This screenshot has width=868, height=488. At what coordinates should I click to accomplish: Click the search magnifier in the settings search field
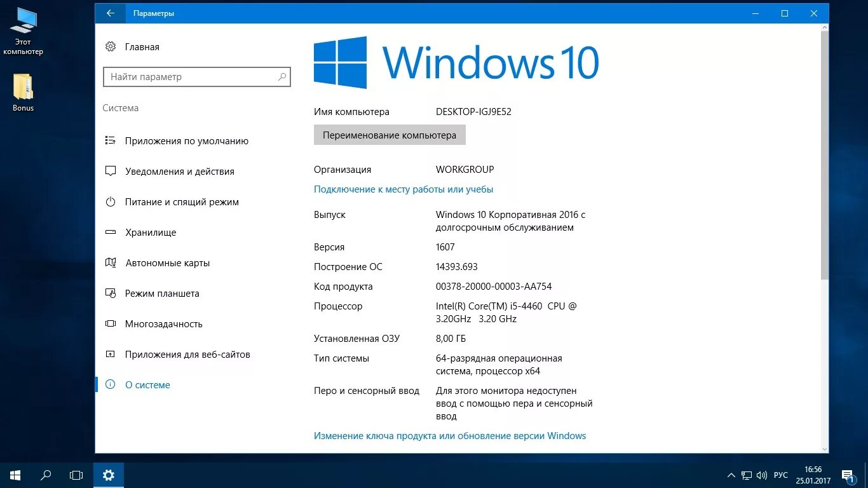coord(282,77)
